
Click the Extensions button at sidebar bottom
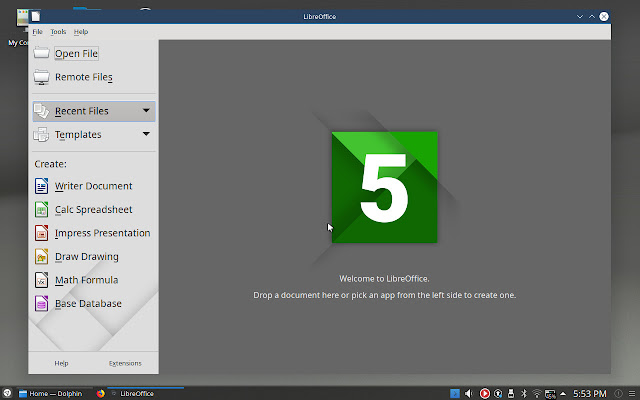pyautogui.click(x=125, y=363)
